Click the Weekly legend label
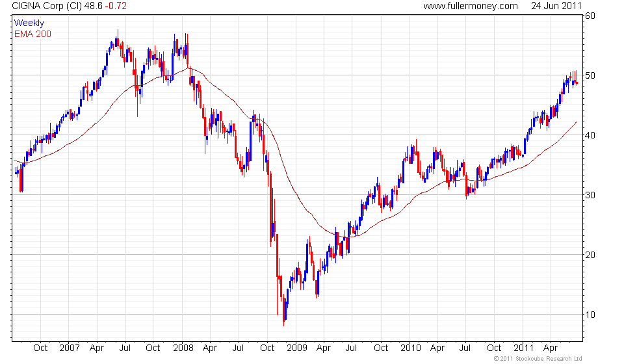Viewport: 637px width, 364px height. [x=29, y=23]
